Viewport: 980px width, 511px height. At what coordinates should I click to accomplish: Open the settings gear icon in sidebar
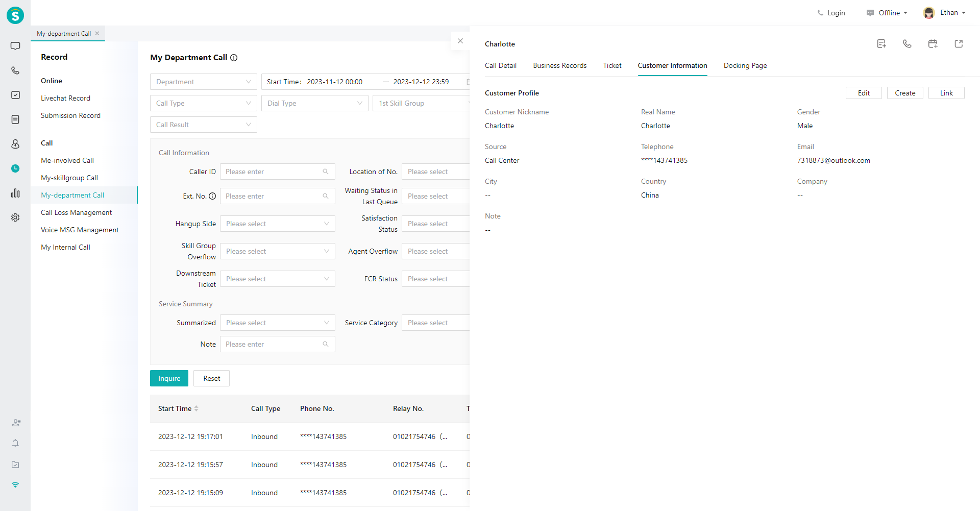(x=15, y=217)
